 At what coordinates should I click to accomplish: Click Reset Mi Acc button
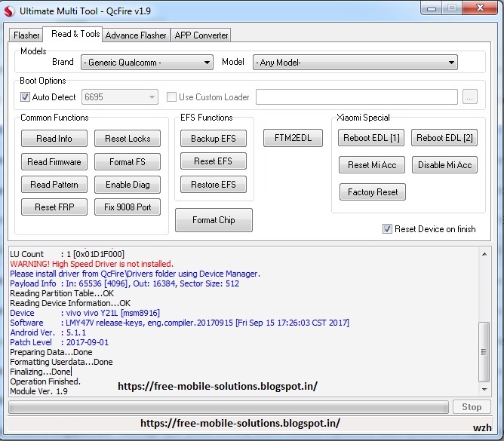pos(372,165)
